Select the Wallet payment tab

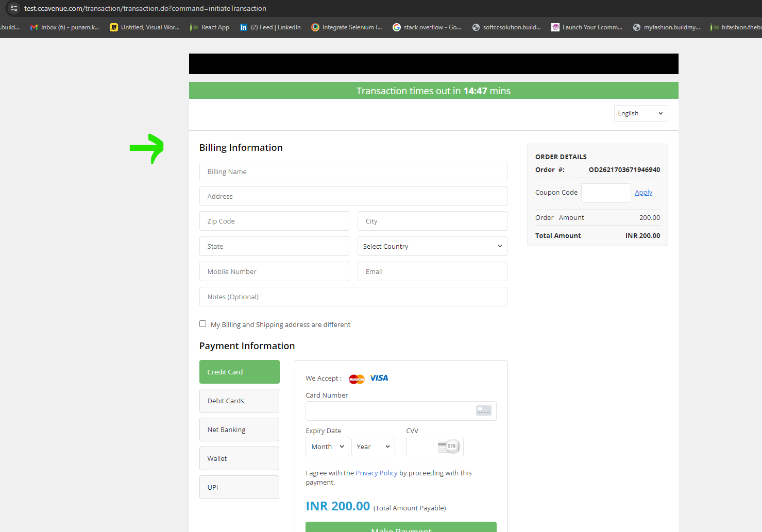click(240, 458)
